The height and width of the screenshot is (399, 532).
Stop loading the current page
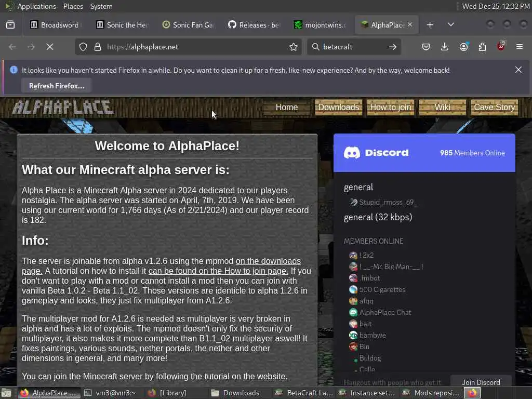[50, 47]
